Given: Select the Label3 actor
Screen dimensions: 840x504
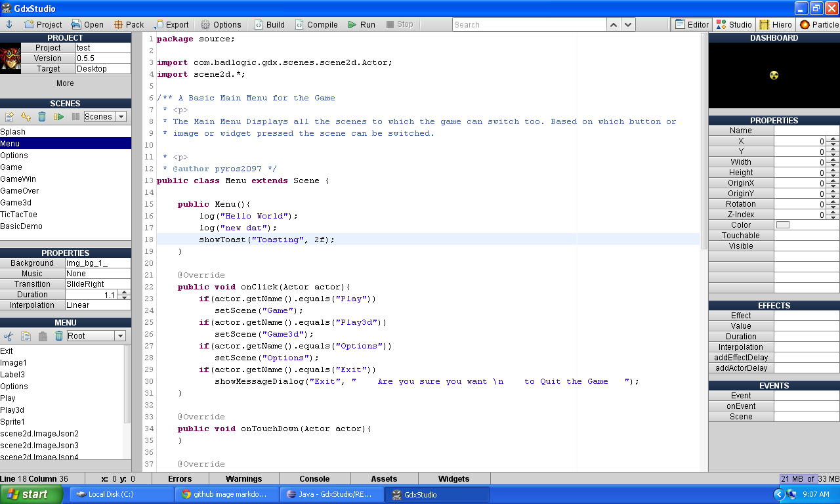Looking at the screenshot, I should pos(62,375).
